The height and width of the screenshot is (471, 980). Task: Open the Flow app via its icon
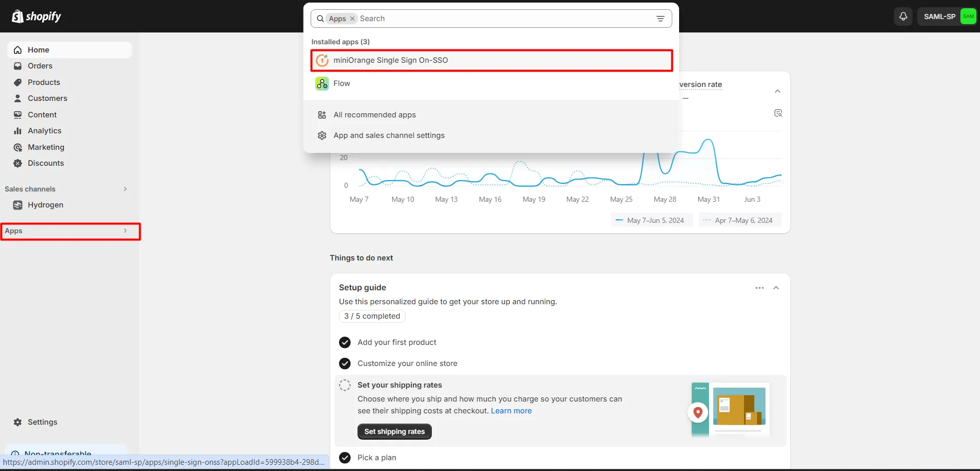(x=322, y=83)
